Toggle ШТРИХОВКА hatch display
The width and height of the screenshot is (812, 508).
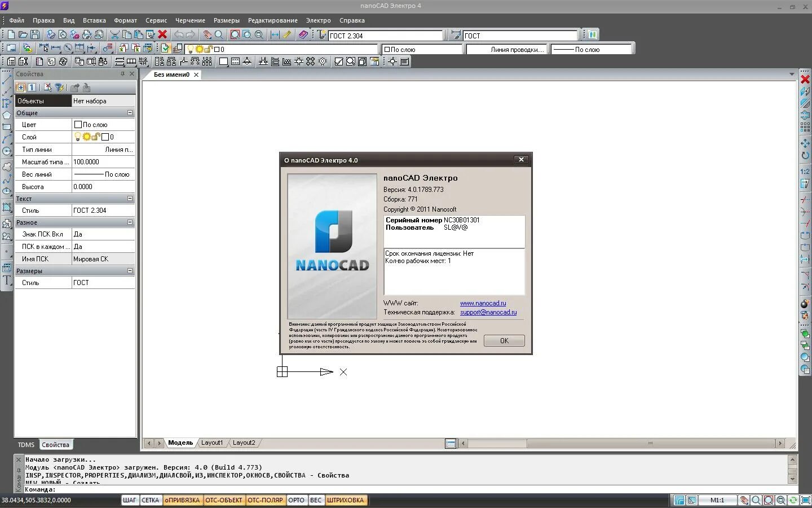tap(346, 500)
